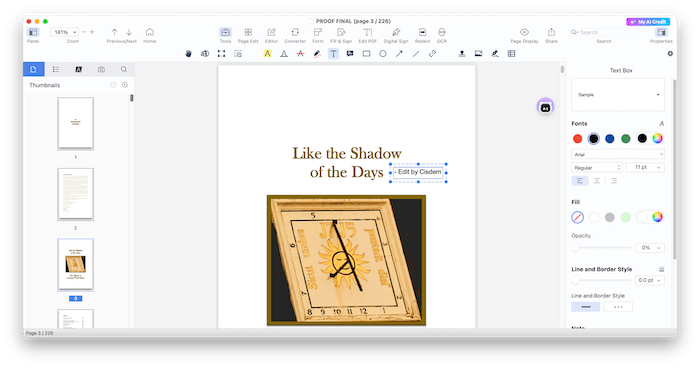Click the My AI Credit button
Viewport: 700px width, 368px height.
[648, 21]
